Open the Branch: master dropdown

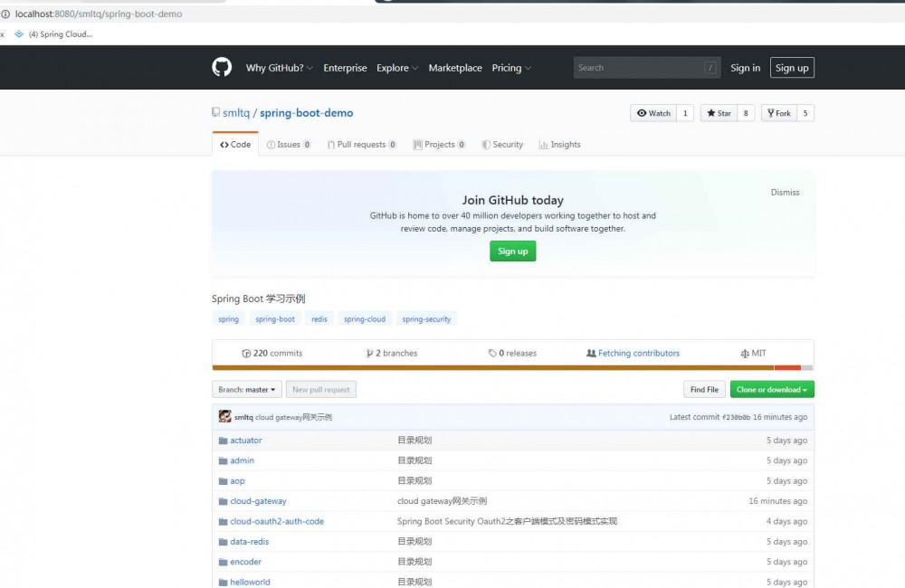[246, 389]
